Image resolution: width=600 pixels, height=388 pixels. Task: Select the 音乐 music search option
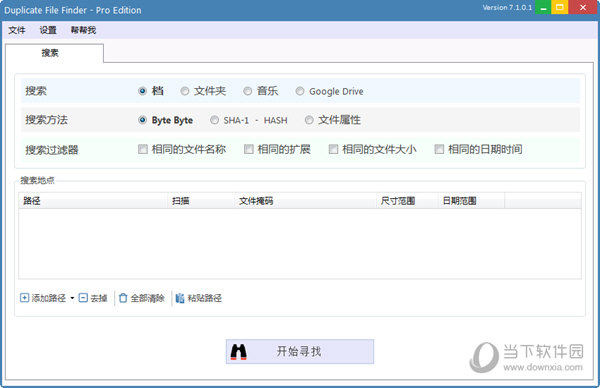click(x=248, y=91)
